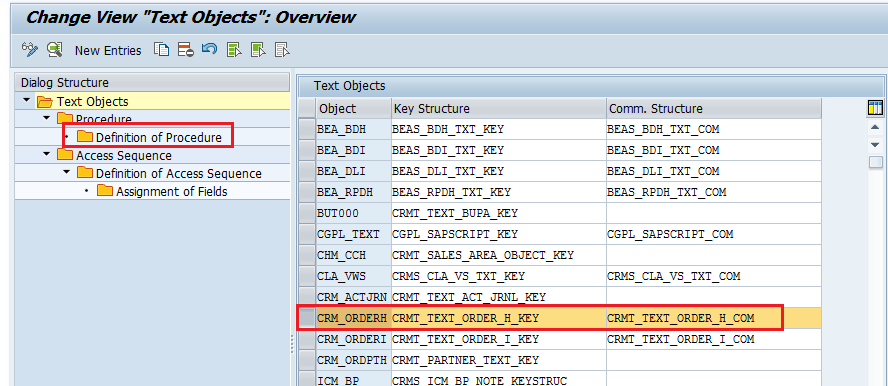The height and width of the screenshot is (386, 888).
Task: Select row marker for BEA_BDI
Action: (x=307, y=150)
